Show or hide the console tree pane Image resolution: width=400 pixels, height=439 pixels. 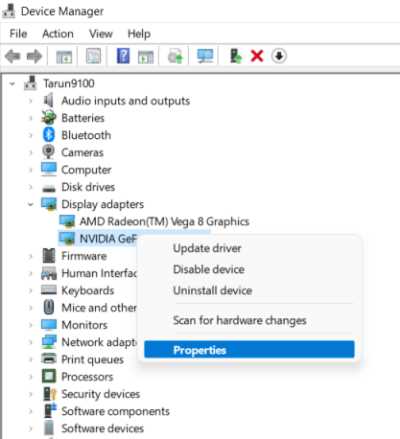64,56
